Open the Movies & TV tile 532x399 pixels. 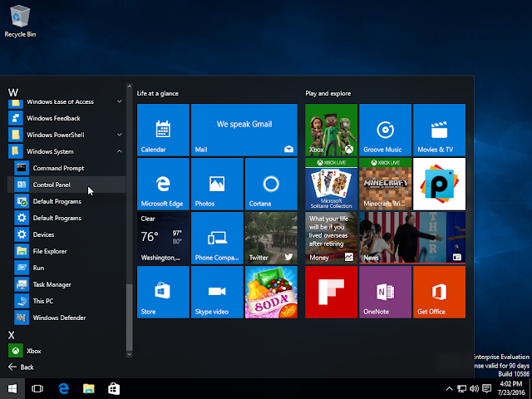point(440,130)
